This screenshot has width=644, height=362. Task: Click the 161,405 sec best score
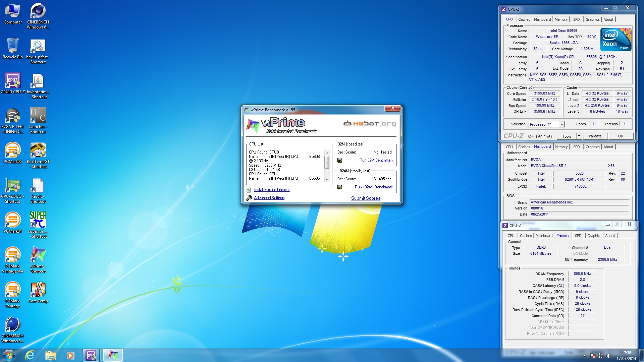click(381, 179)
